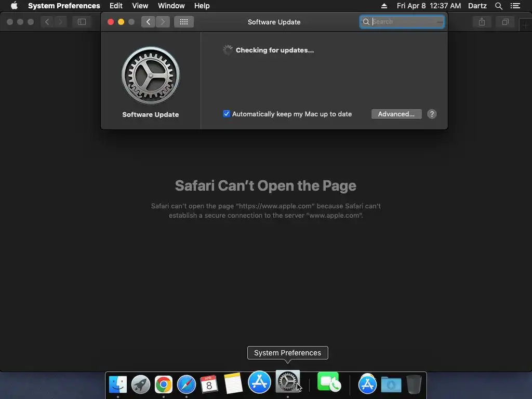Open the App Store icon beside Downloads
This screenshot has width=532, height=399.
click(x=367, y=384)
